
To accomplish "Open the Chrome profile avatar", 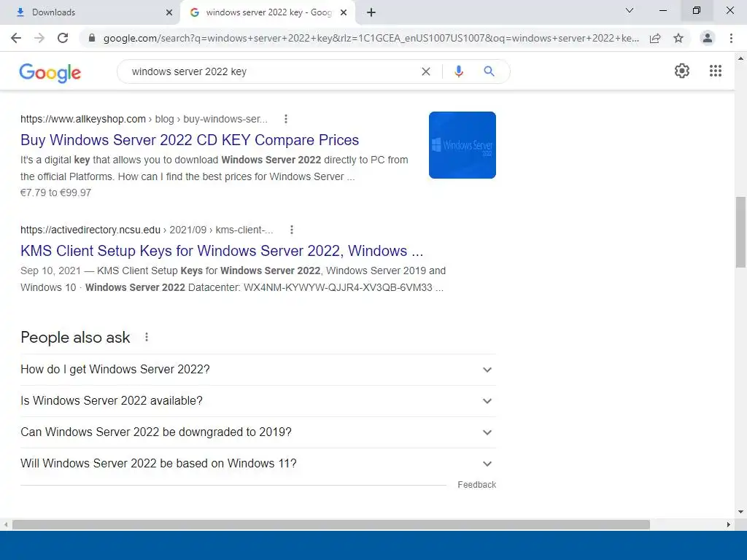I will point(708,38).
